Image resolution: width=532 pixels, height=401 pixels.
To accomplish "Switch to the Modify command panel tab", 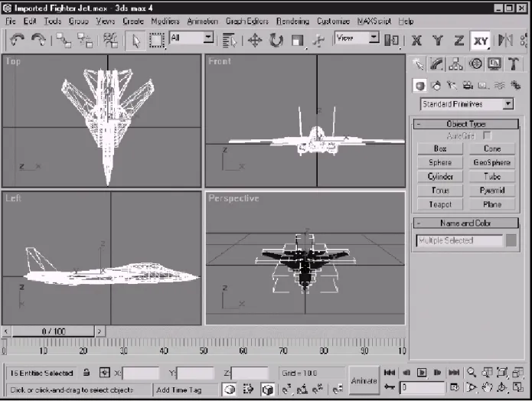I will (436, 64).
